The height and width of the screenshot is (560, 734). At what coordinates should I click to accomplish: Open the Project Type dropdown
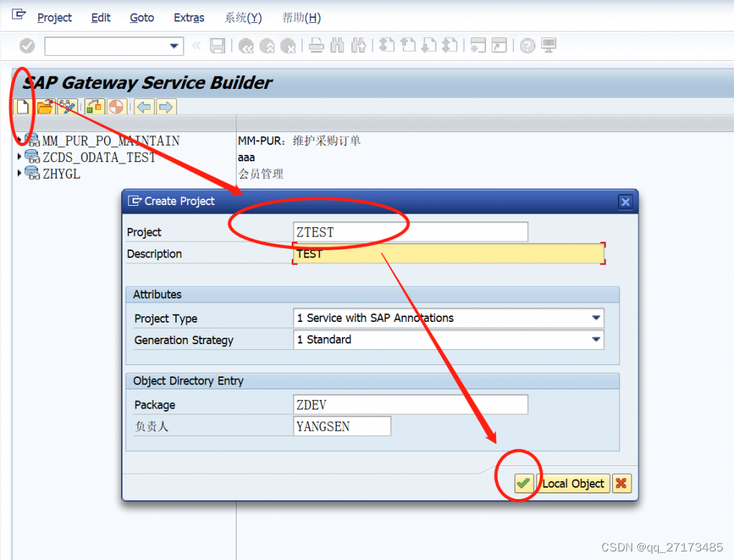coord(596,318)
